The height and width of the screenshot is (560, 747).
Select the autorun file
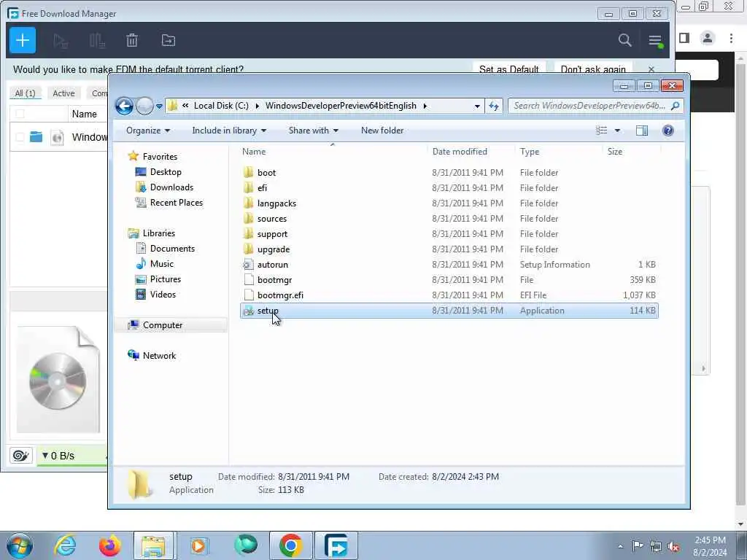[x=273, y=265]
